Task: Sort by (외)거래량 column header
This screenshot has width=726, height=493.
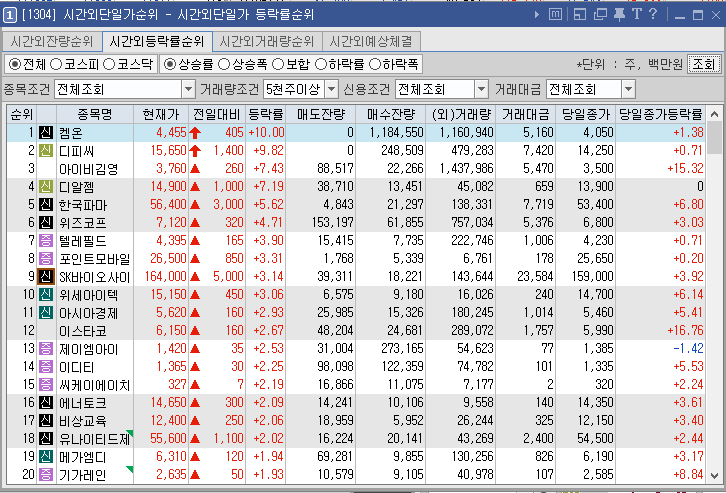Action: [x=461, y=114]
